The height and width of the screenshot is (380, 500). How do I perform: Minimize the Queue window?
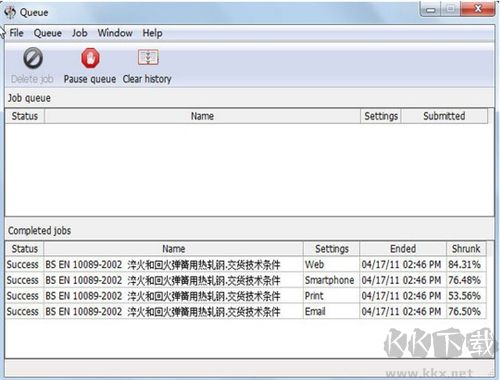[430, 10]
